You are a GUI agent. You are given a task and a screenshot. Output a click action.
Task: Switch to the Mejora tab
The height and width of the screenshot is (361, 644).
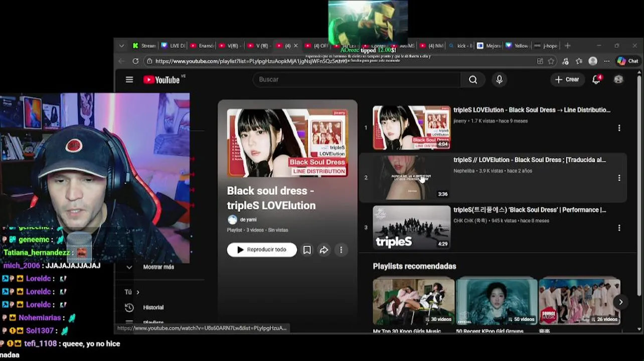point(489,46)
